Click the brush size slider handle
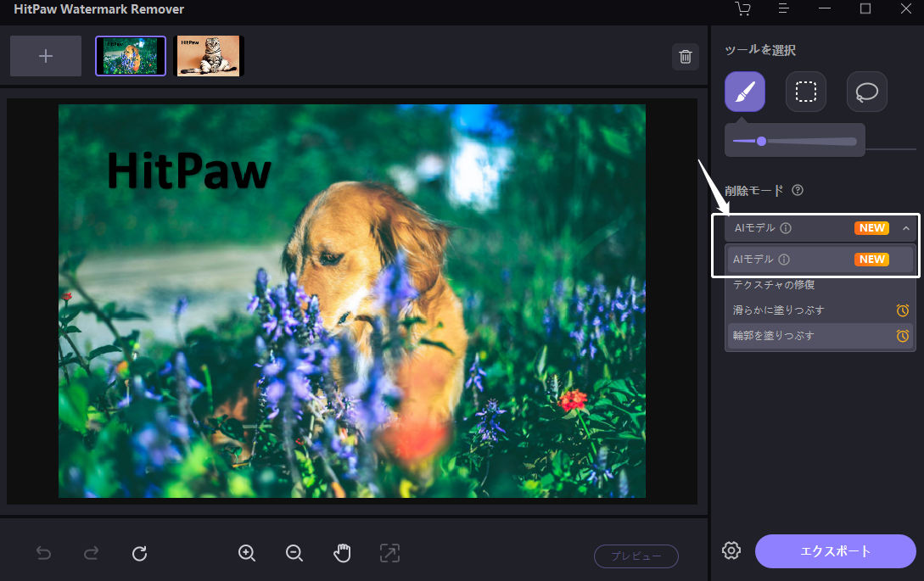 coord(761,142)
